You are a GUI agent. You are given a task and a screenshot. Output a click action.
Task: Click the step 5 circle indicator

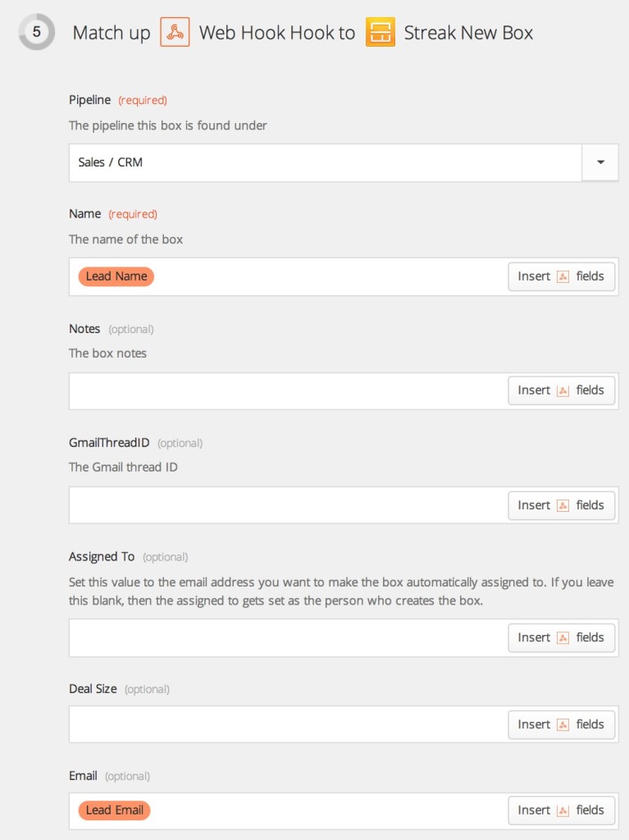click(36, 32)
